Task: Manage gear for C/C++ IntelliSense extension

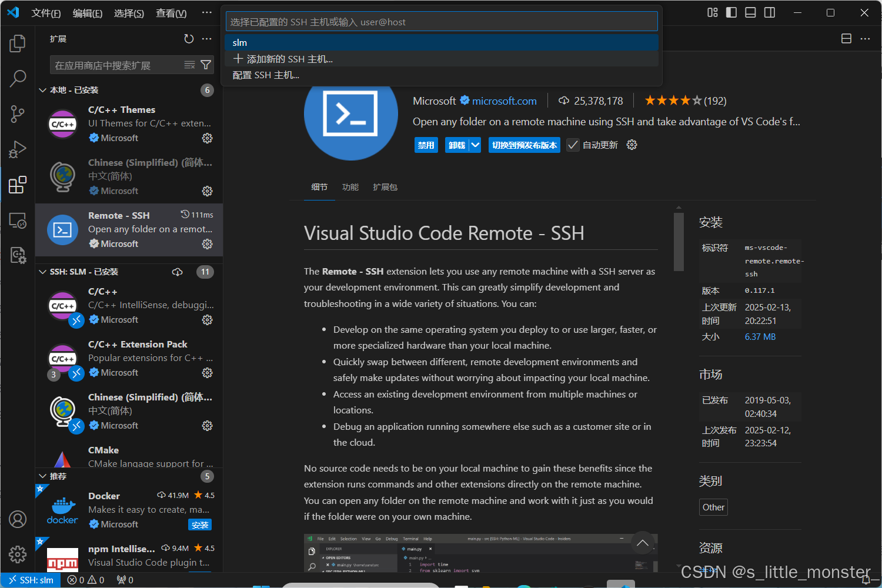Action: tap(207, 320)
